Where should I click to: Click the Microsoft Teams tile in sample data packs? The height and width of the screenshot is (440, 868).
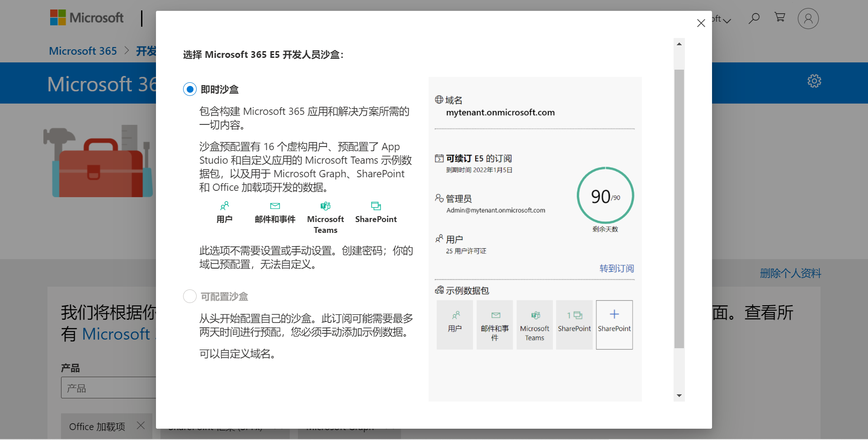534,325
